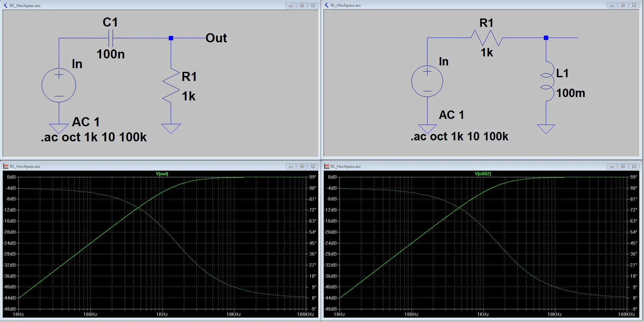Select resistor R1 symbol in RC_Hochpass schematic

tap(171, 85)
